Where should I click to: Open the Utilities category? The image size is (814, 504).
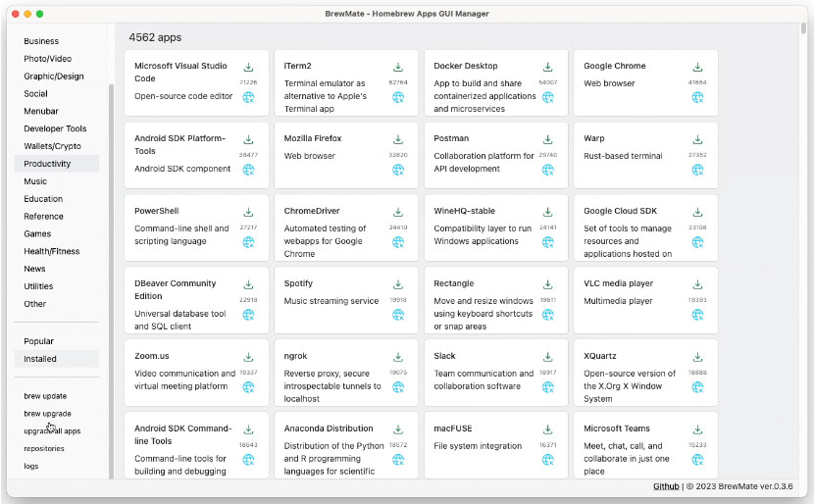click(x=38, y=286)
